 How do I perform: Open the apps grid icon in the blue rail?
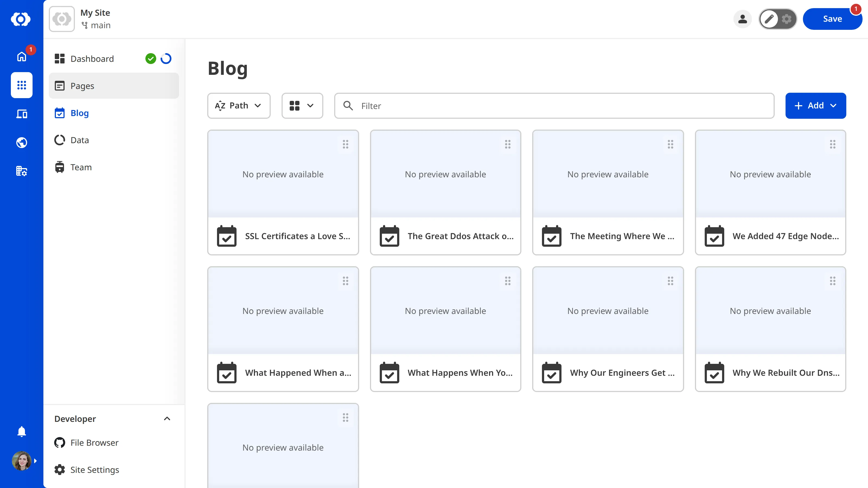tap(21, 85)
